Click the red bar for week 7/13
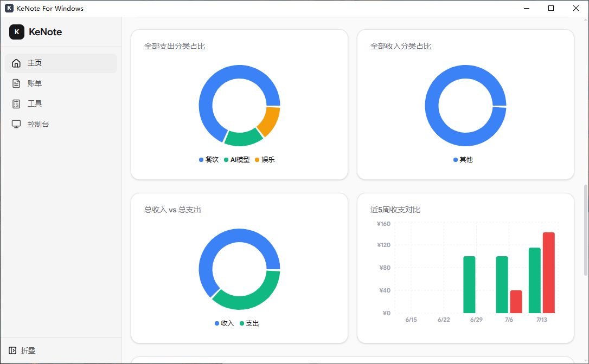The height and width of the screenshot is (364, 589). point(549,273)
